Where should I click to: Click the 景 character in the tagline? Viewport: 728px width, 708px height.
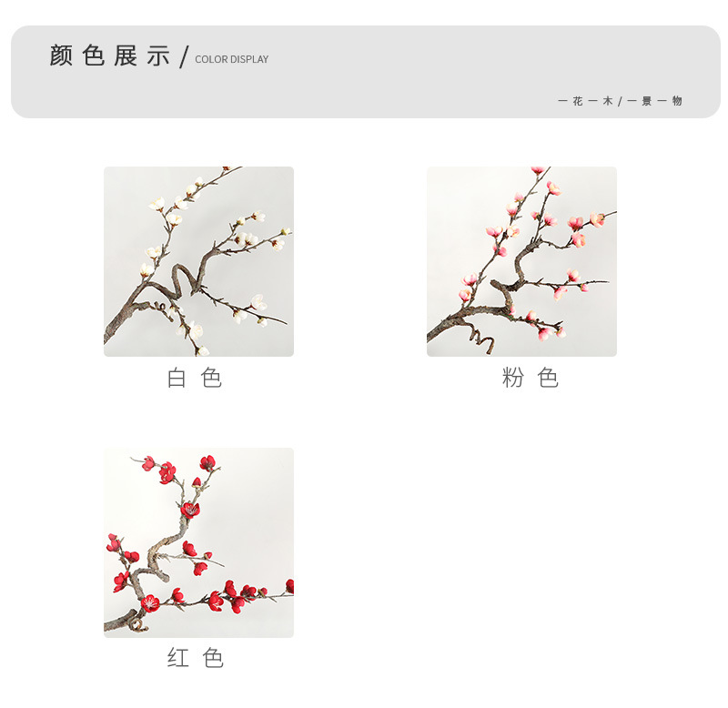coord(647,101)
